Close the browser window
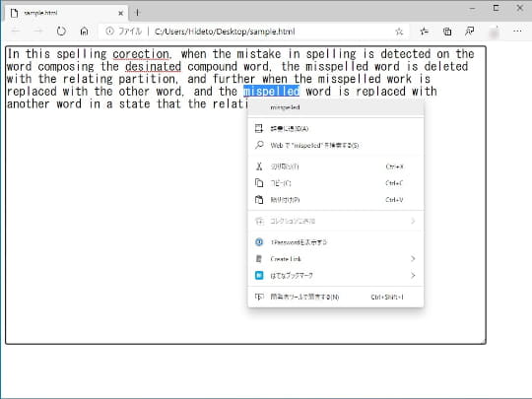 (x=519, y=8)
